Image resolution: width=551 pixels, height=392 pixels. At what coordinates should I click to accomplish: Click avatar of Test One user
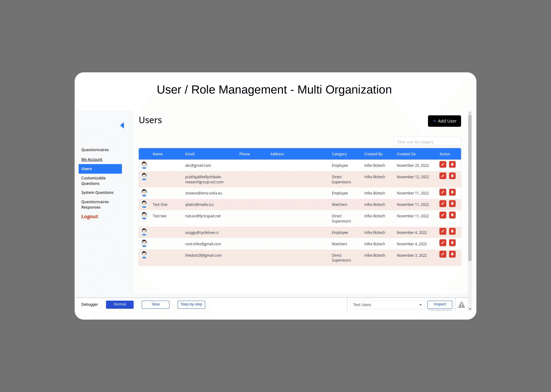[144, 204]
